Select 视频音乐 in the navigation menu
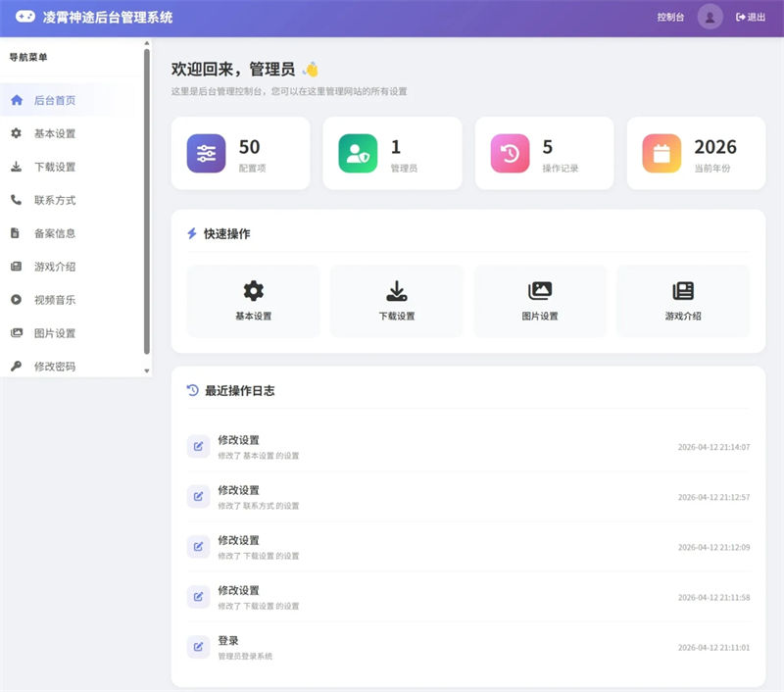The height and width of the screenshot is (692, 784). pos(54,300)
